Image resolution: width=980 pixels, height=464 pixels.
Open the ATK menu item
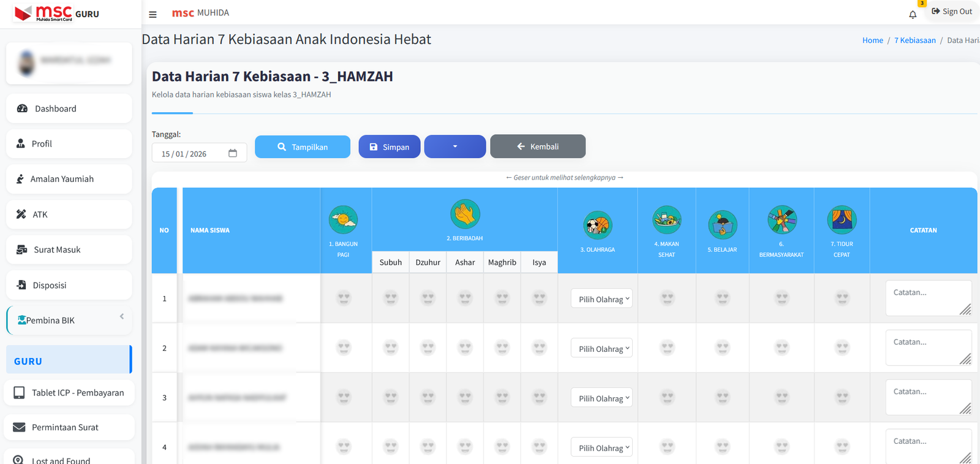(69, 215)
